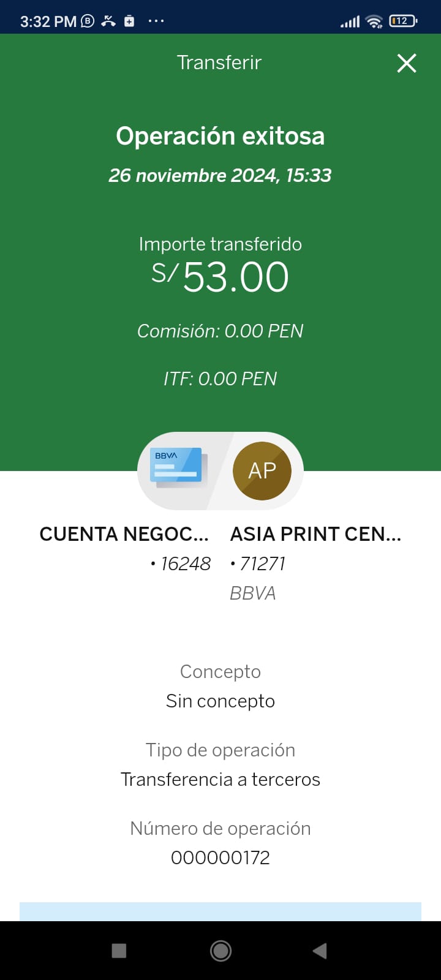Tap the BBVA card icon
This screenshot has height=980, width=441.
pyautogui.click(x=179, y=469)
